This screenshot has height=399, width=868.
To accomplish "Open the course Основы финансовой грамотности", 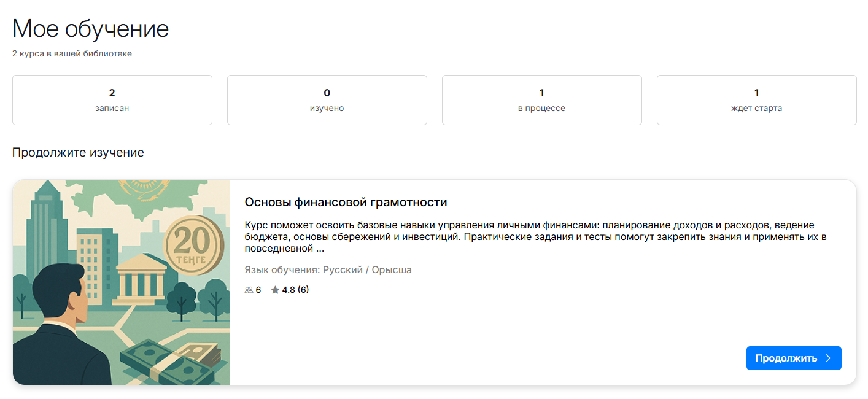I will point(345,201).
